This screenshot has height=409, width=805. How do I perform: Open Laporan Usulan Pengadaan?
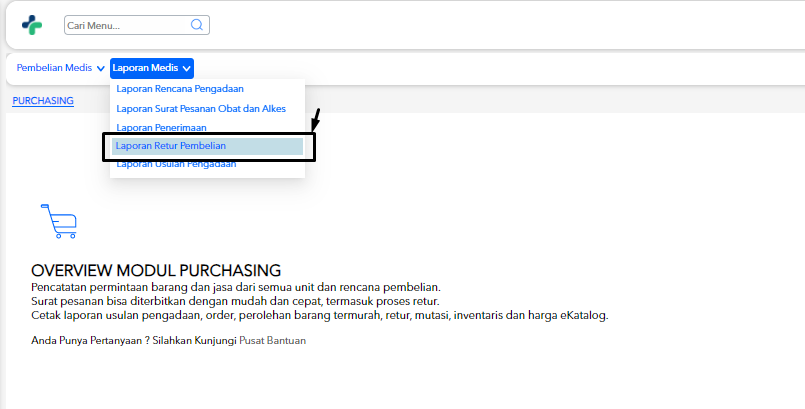point(176,164)
